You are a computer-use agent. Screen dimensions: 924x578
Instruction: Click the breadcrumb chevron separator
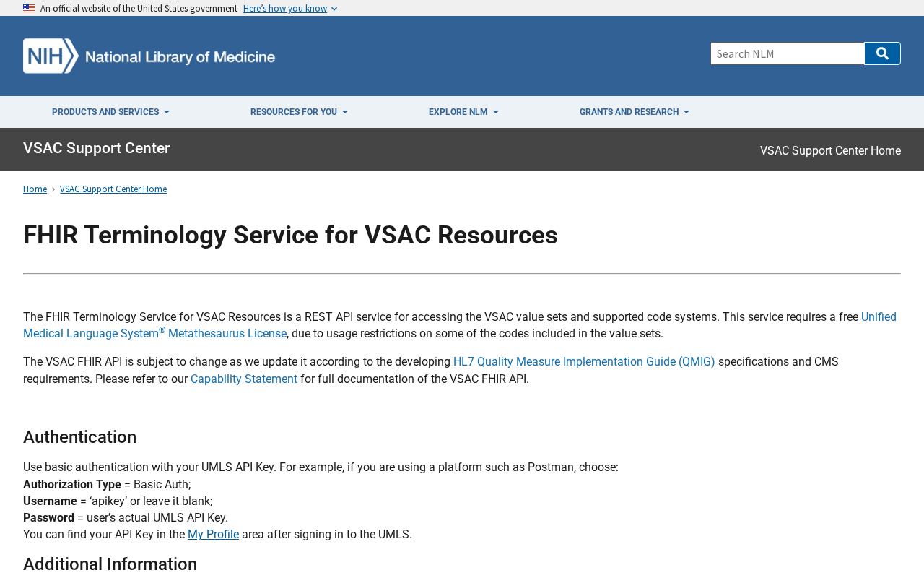coord(53,189)
